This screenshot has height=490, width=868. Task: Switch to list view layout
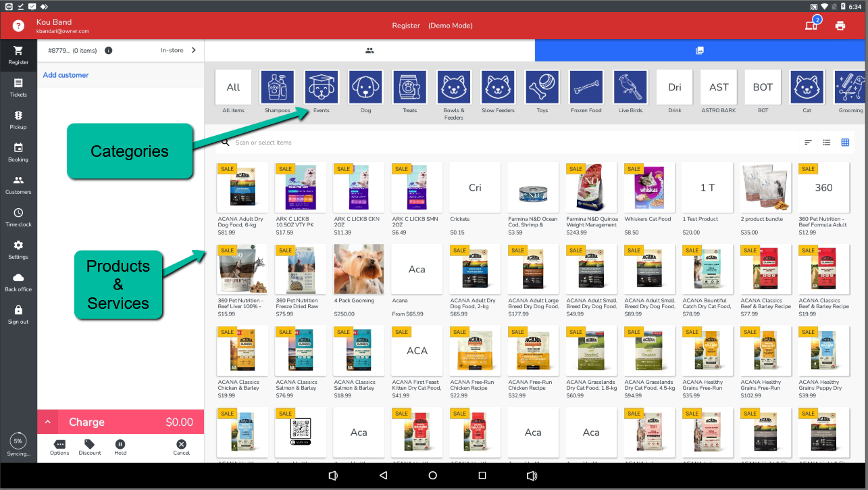click(x=826, y=143)
